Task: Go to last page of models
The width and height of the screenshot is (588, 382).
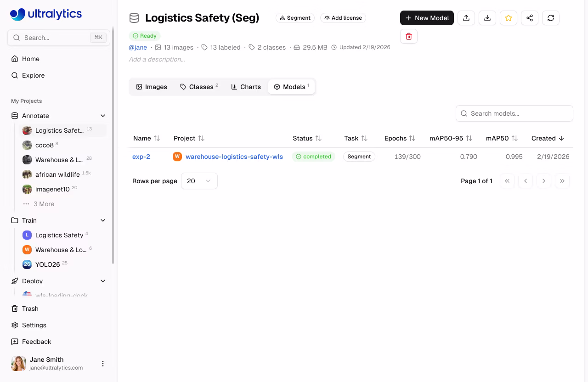Action: tap(562, 181)
